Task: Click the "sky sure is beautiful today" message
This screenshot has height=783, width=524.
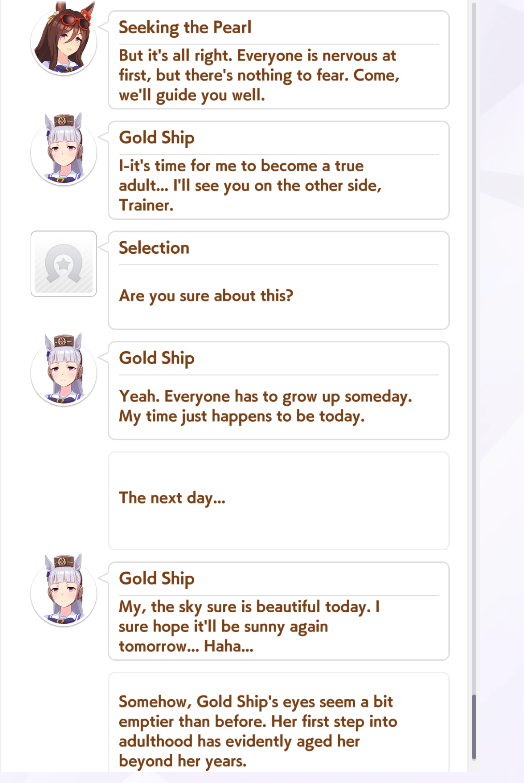Action: [x=249, y=626]
